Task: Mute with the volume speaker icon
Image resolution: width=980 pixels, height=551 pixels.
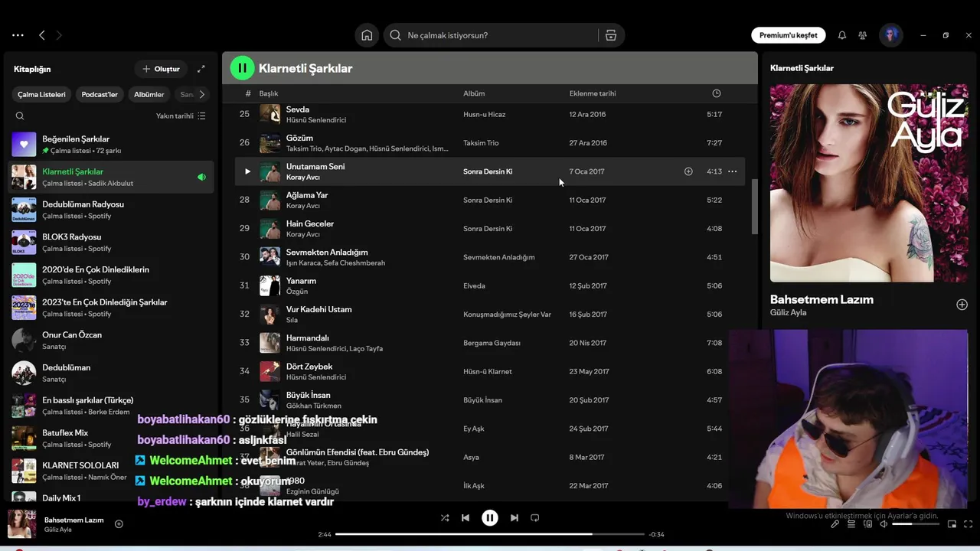Action: [x=884, y=524]
